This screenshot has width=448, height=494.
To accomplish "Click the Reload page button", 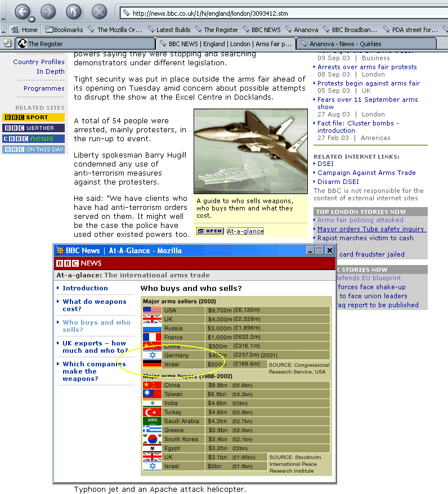I will (x=73, y=12).
